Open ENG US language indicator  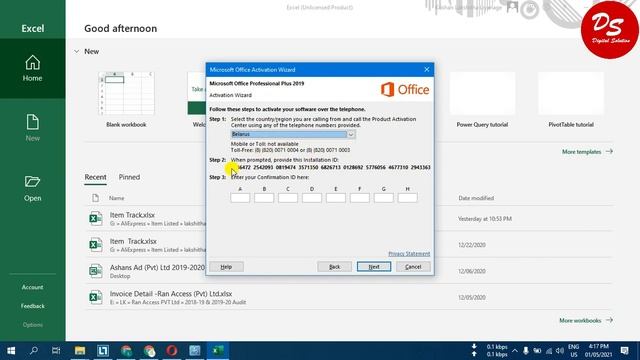click(574, 351)
